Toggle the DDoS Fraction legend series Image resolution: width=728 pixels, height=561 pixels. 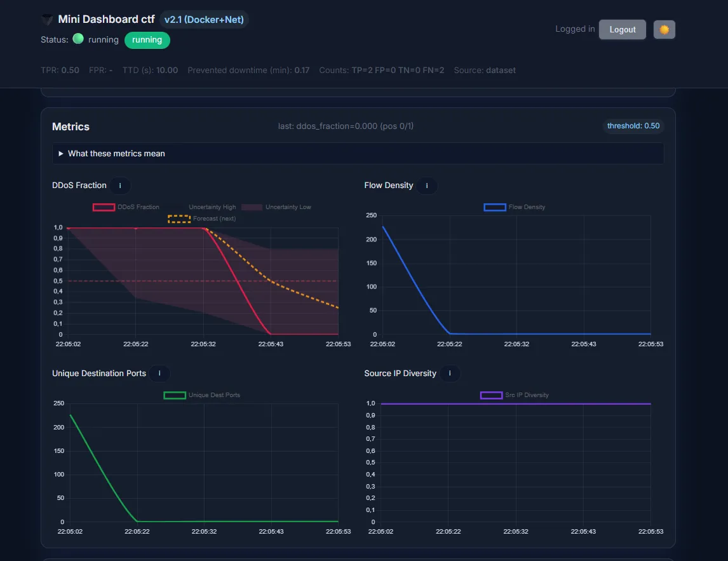126,207
